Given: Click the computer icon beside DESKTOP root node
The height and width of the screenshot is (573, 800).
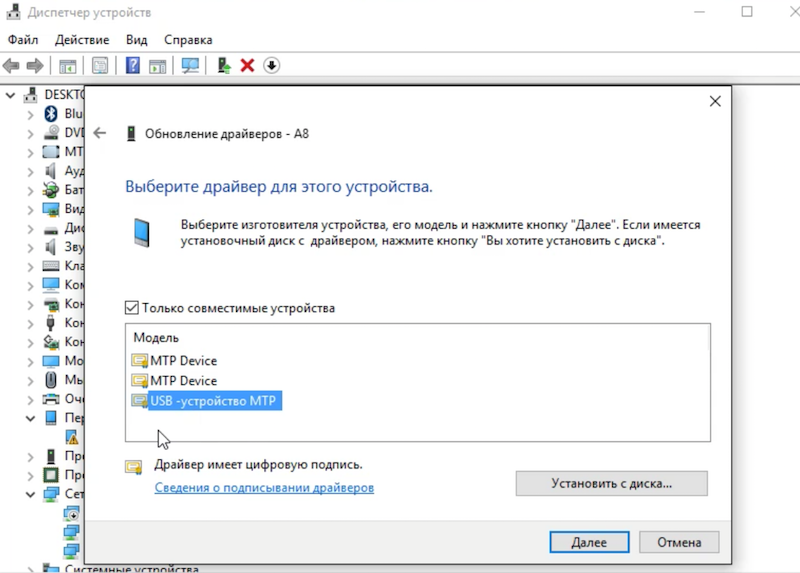Looking at the screenshot, I should [x=31, y=94].
